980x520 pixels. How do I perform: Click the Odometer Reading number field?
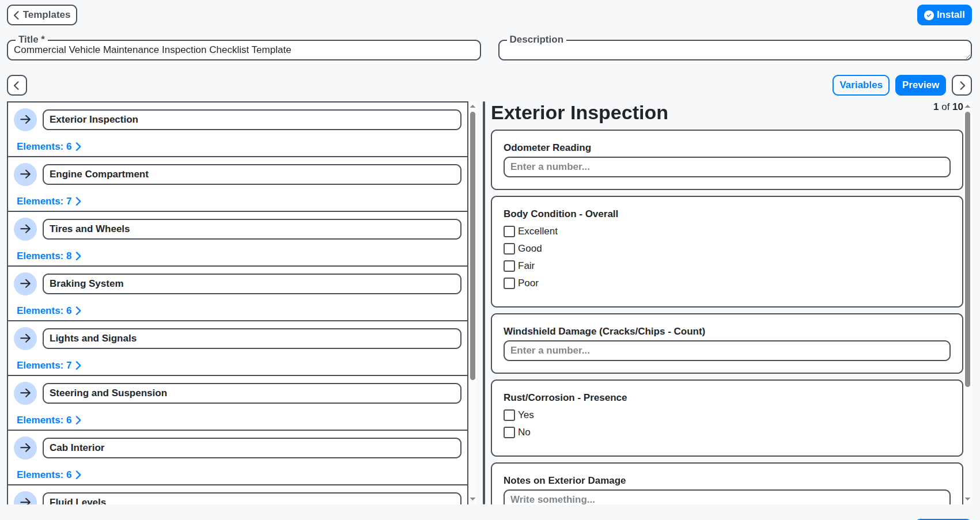pos(727,167)
